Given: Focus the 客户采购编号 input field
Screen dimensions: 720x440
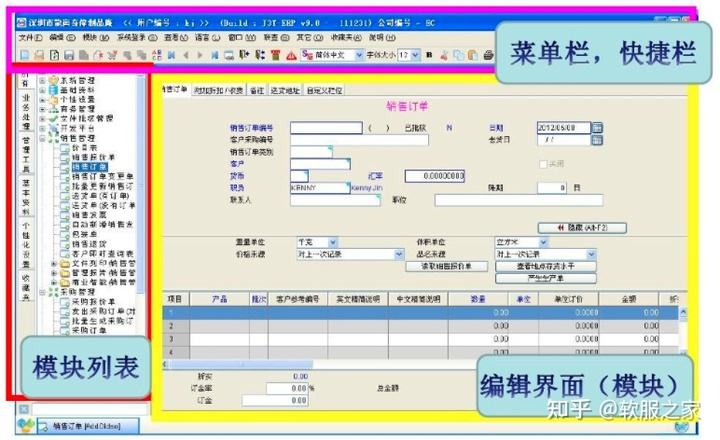Looking at the screenshot, I should point(359,140).
